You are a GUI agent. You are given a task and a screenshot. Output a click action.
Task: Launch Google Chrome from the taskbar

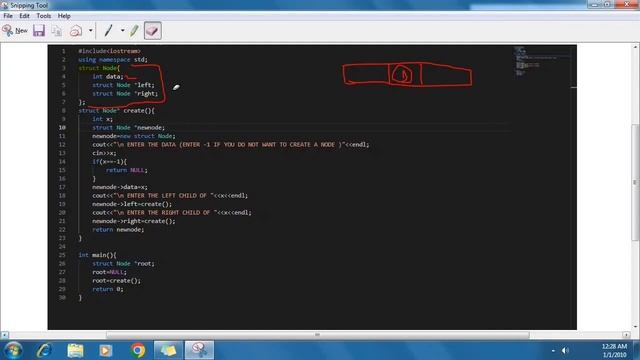pos(138,350)
